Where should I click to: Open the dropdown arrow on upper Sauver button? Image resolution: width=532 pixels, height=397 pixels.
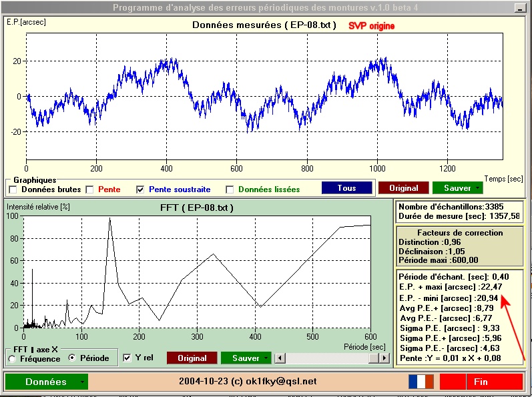pyautogui.click(x=477, y=187)
